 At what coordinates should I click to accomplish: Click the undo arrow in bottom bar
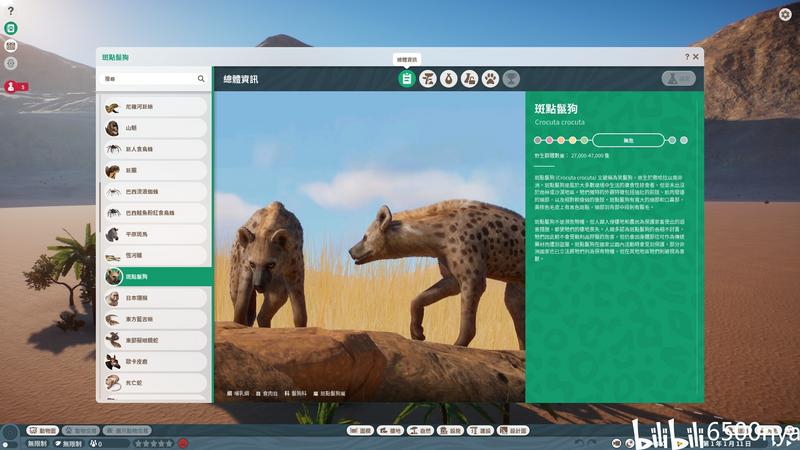pos(579,443)
